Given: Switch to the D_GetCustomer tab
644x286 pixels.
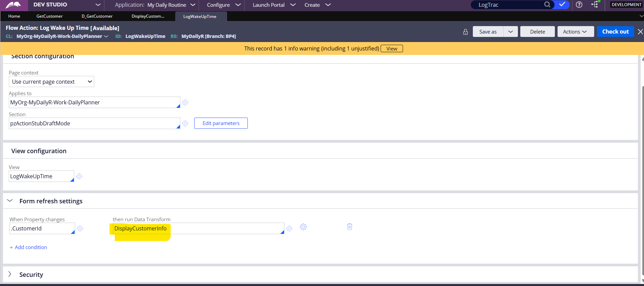Looking at the screenshot, I should [97, 16].
